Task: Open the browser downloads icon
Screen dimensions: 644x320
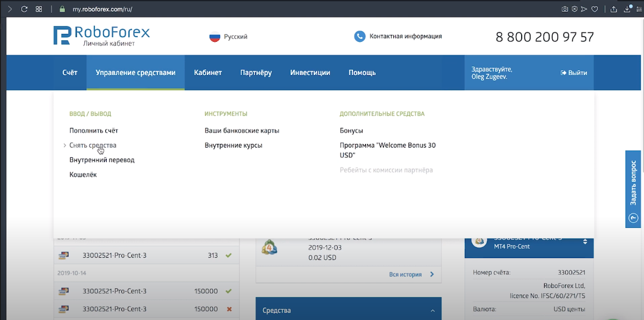Action: click(627, 9)
